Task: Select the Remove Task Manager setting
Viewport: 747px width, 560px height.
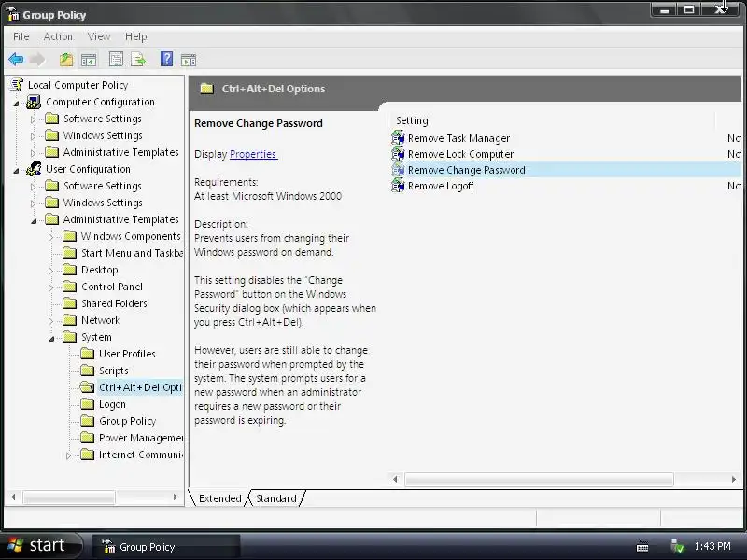Action: [458, 138]
